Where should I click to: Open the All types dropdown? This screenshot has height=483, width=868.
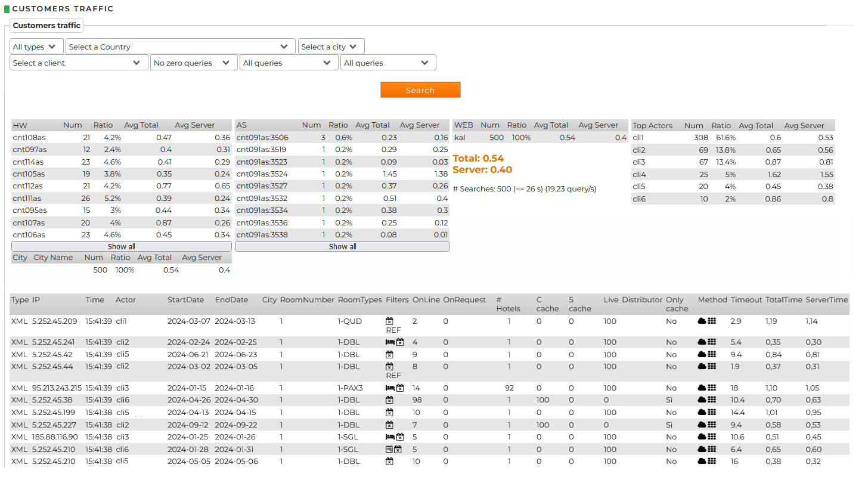pos(36,47)
